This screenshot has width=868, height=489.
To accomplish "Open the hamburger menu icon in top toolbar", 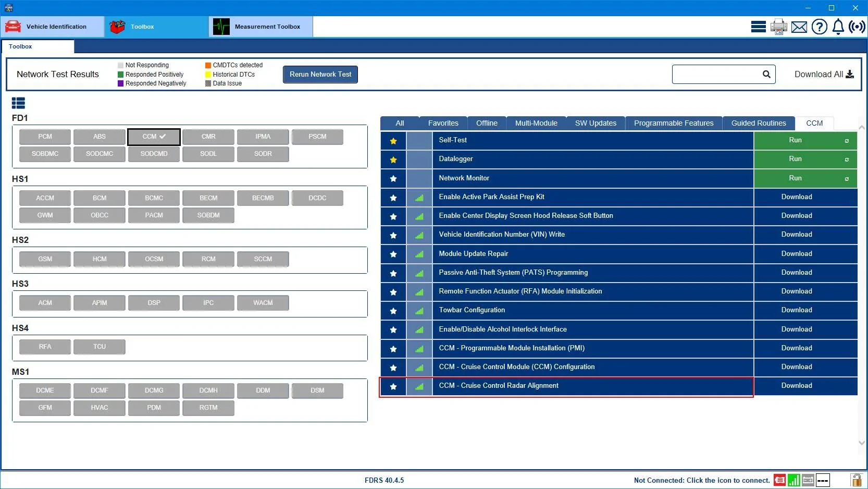I will coord(758,27).
